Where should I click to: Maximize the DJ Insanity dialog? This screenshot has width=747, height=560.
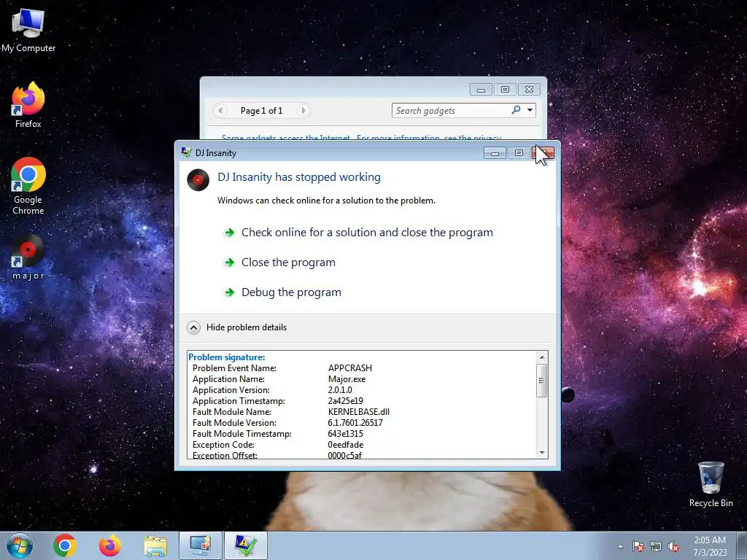click(519, 153)
